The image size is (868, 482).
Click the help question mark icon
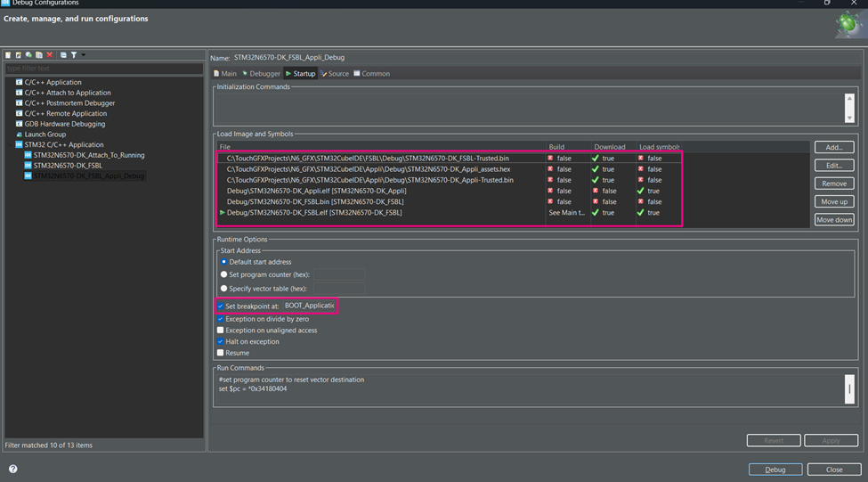(12, 469)
